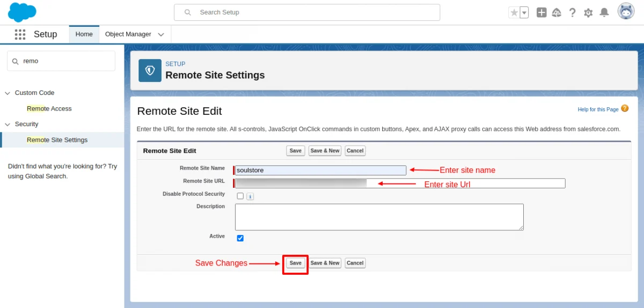Click the Remote Site Edit page heading
Image resolution: width=644 pixels, height=308 pixels.
coord(180,111)
